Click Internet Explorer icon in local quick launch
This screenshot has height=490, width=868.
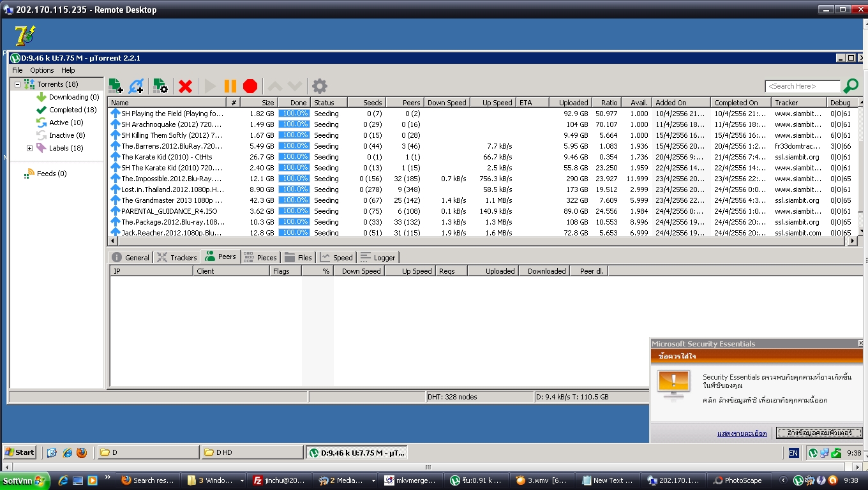point(64,480)
